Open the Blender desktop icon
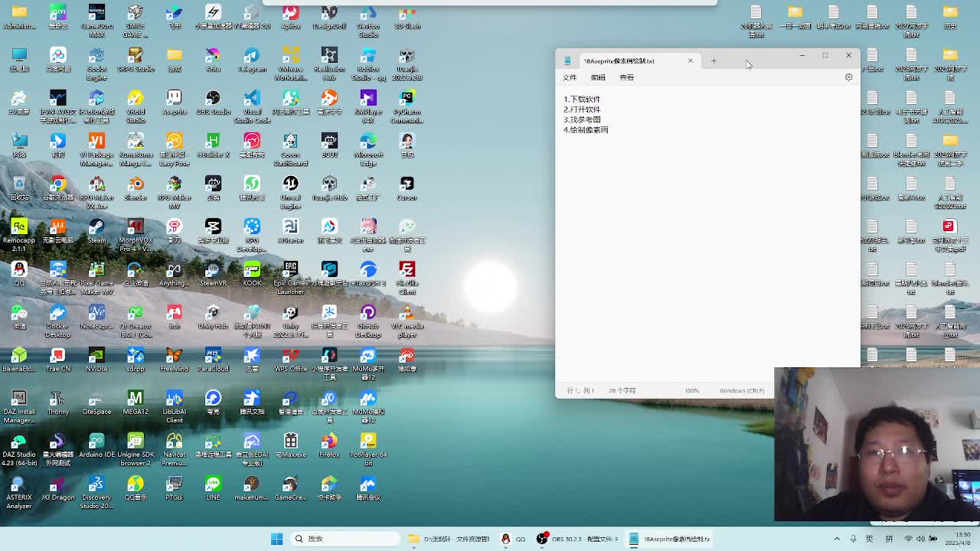The width and height of the screenshot is (980, 551). (x=136, y=187)
